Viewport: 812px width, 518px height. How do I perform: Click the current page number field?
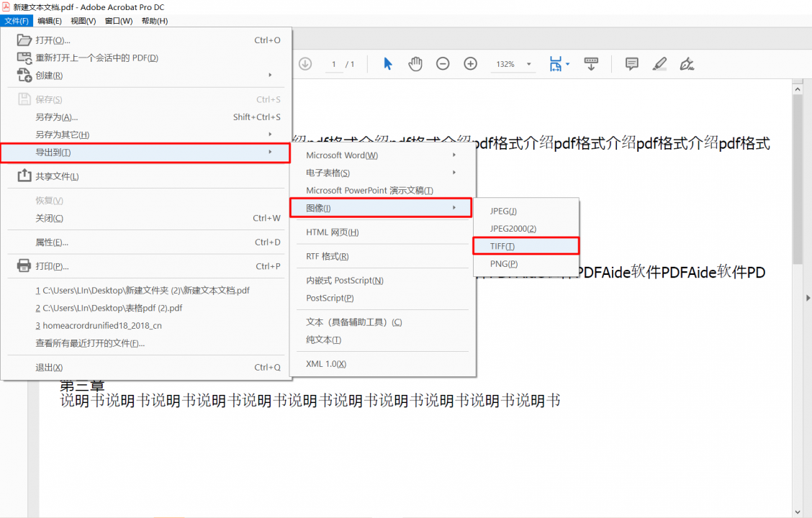pyautogui.click(x=334, y=64)
